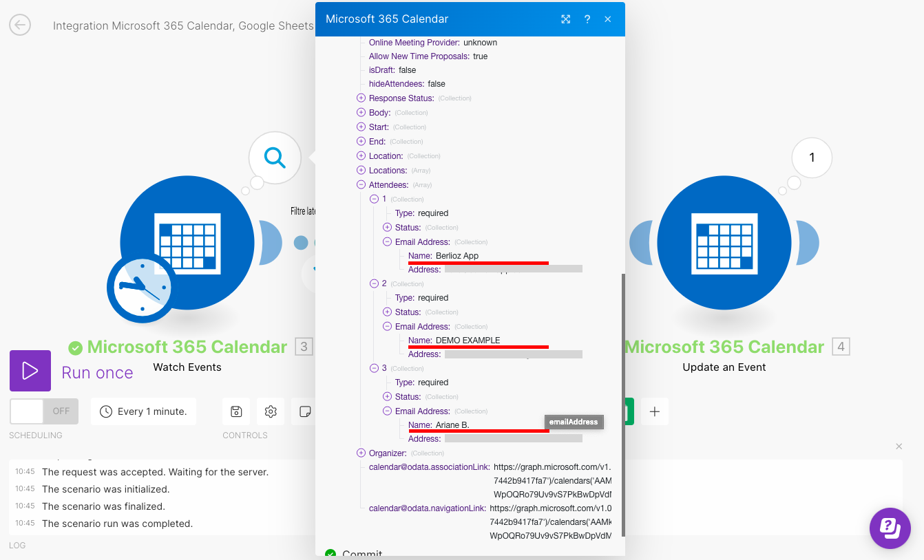Open the Every 1 minute schedule settings
Screen dimensions: 924x560
pyautogui.click(x=143, y=411)
